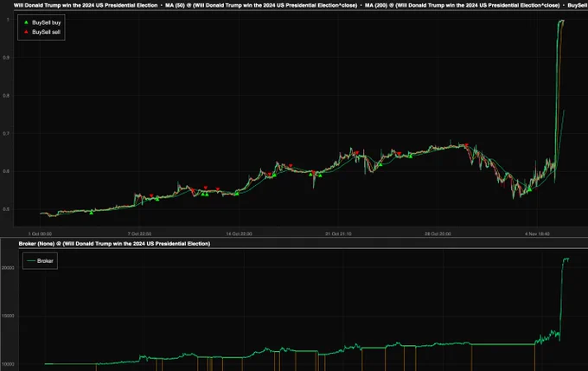The height and width of the screenshot is (371, 588).
Task: Click the last green buy marker near 4 Nov
Action: [529, 189]
